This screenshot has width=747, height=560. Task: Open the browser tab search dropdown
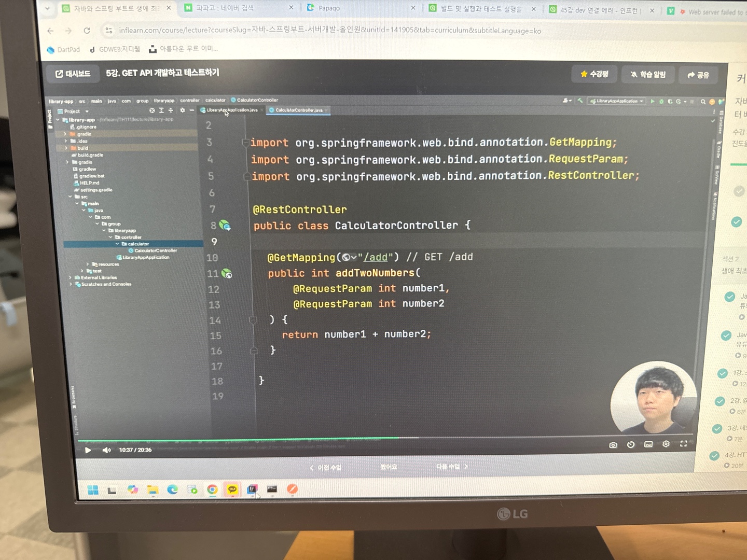[47, 8]
